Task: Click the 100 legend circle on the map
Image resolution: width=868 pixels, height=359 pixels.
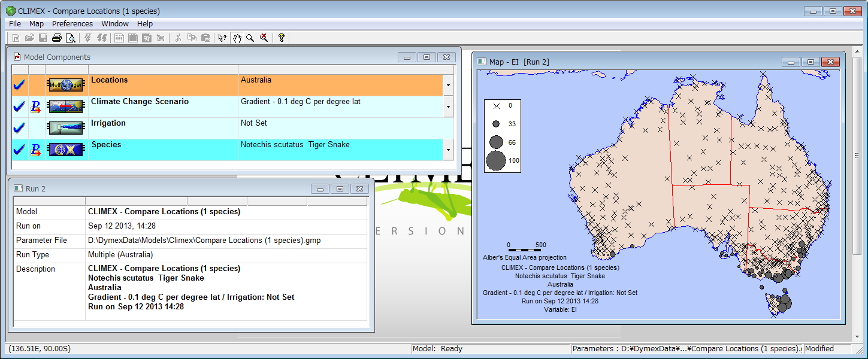Action: (x=496, y=161)
